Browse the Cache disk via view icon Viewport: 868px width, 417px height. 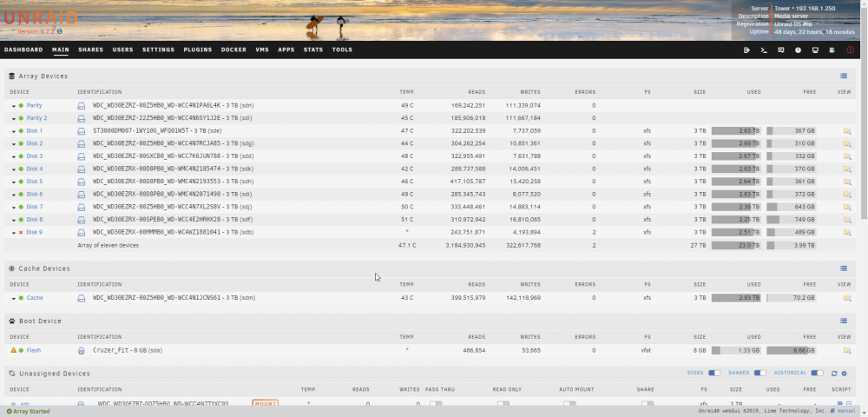pyautogui.click(x=847, y=298)
